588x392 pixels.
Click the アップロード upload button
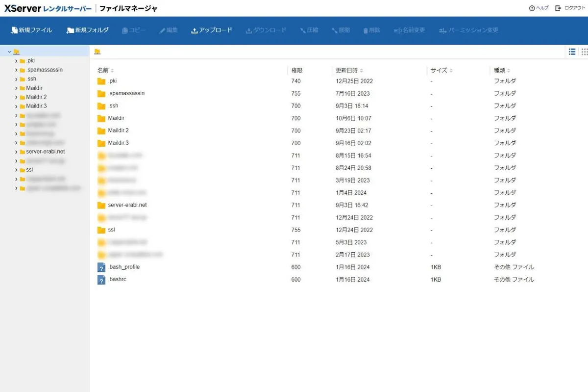click(x=212, y=30)
